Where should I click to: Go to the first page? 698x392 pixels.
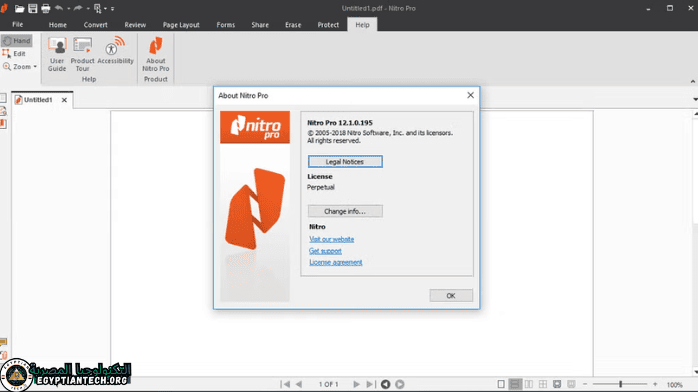coord(285,384)
